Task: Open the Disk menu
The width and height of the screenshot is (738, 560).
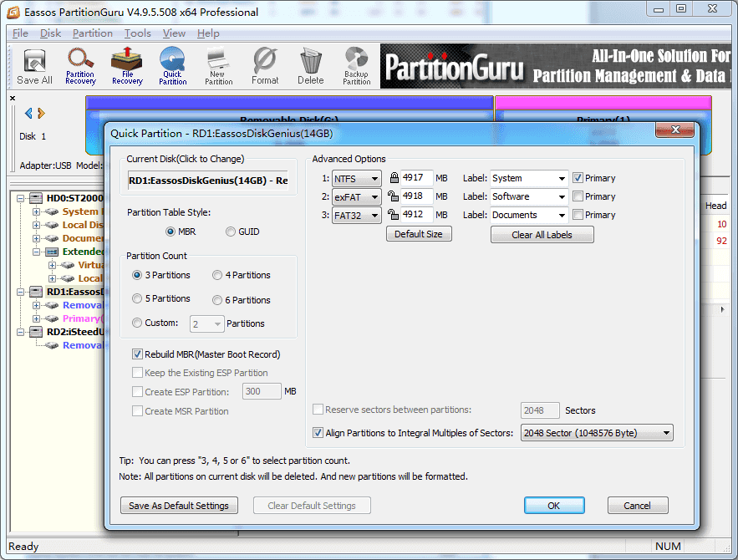Action: coord(50,33)
